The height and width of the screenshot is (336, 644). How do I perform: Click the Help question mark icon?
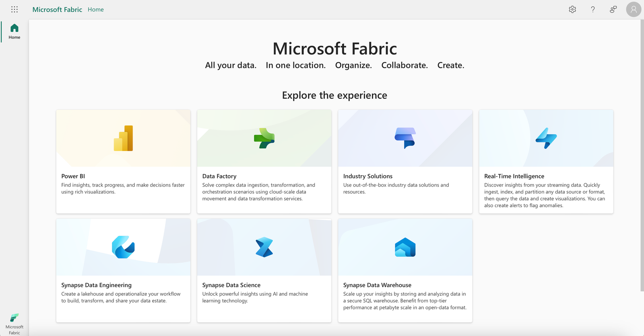[x=593, y=9]
